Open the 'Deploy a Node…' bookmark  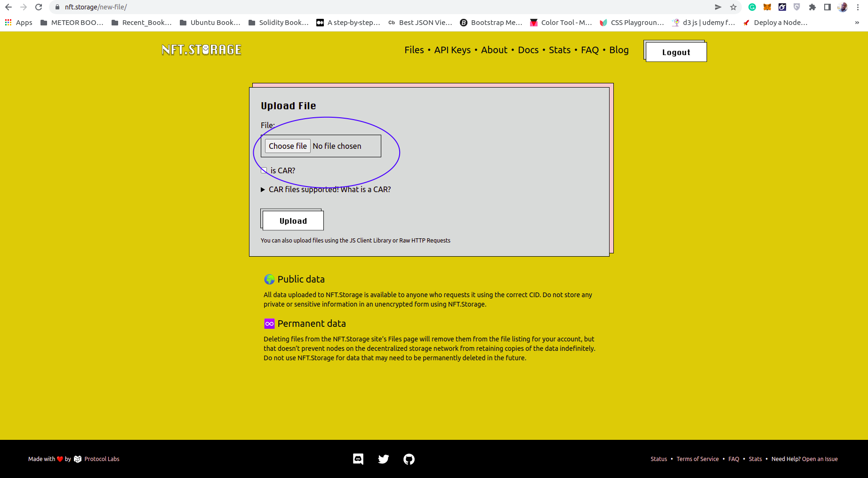775,23
